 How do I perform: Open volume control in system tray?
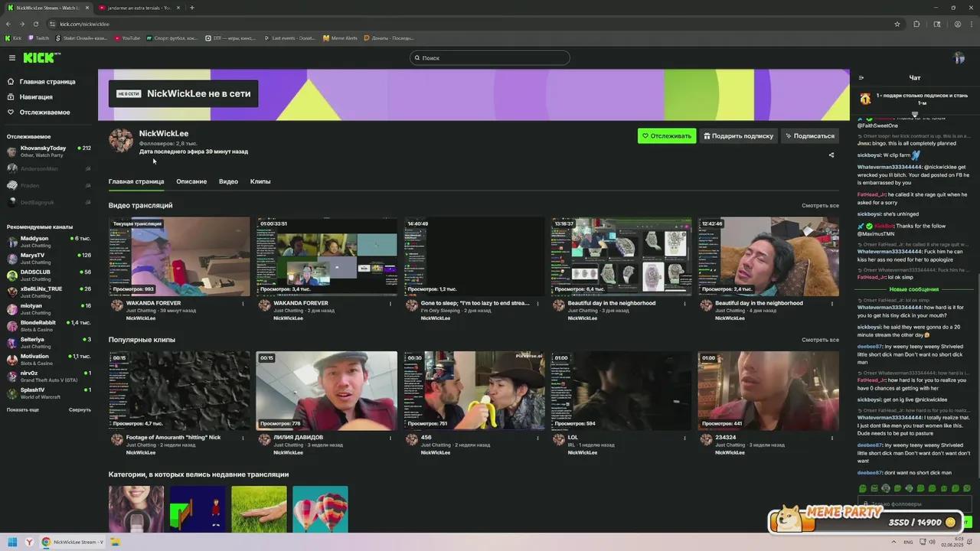pyautogui.click(x=932, y=542)
